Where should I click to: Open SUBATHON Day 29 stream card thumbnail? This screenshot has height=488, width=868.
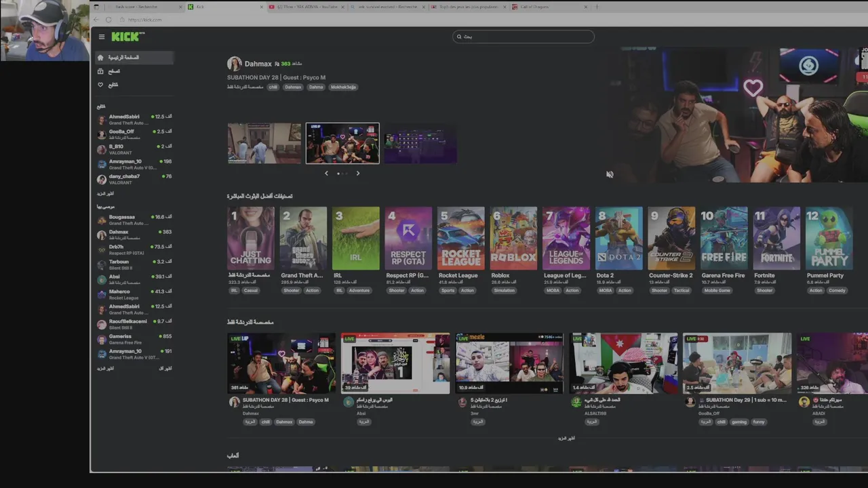[x=737, y=363]
